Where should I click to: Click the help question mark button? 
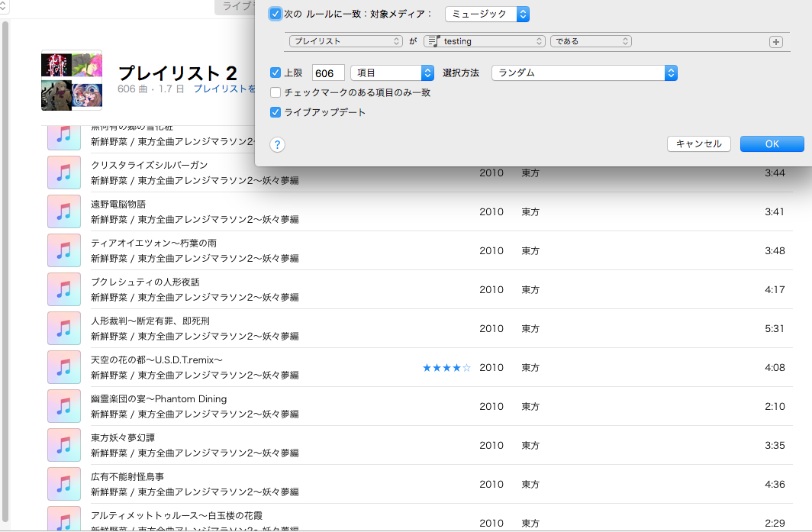[277, 145]
